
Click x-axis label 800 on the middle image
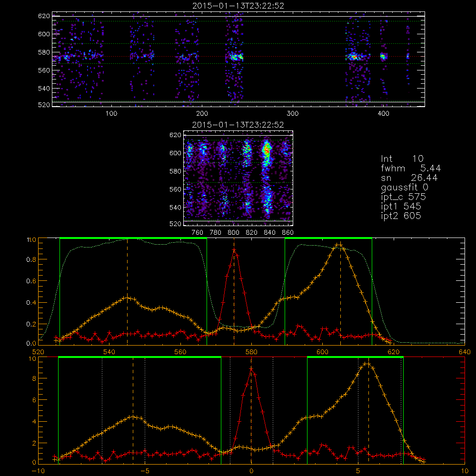233,233
